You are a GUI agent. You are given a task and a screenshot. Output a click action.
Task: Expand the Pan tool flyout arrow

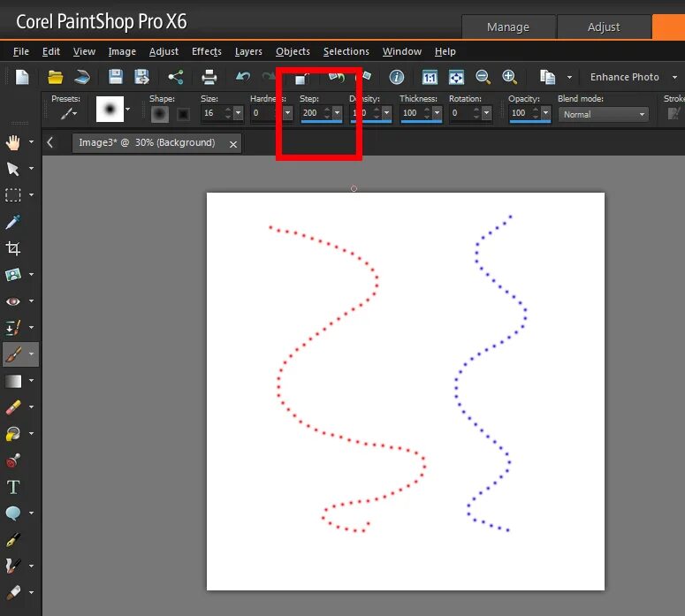tap(31, 142)
